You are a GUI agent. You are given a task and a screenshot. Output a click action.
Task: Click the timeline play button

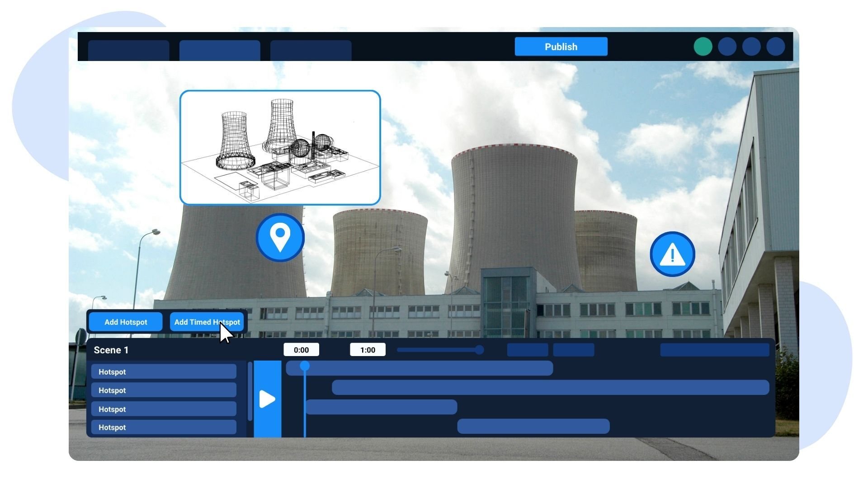267,399
